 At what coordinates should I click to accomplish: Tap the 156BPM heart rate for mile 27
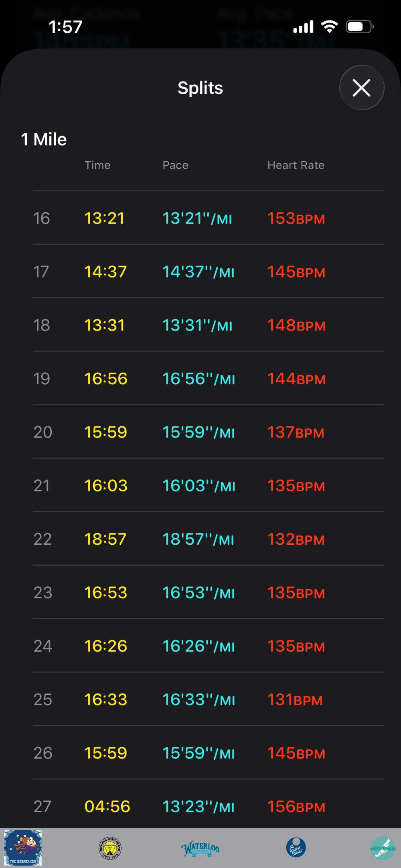pos(296,806)
